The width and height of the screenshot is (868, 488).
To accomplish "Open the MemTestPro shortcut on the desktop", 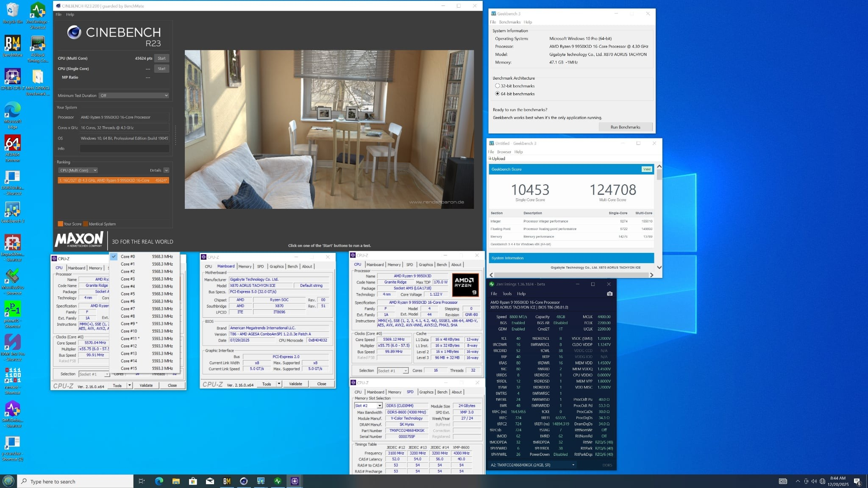I will [12, 281].
